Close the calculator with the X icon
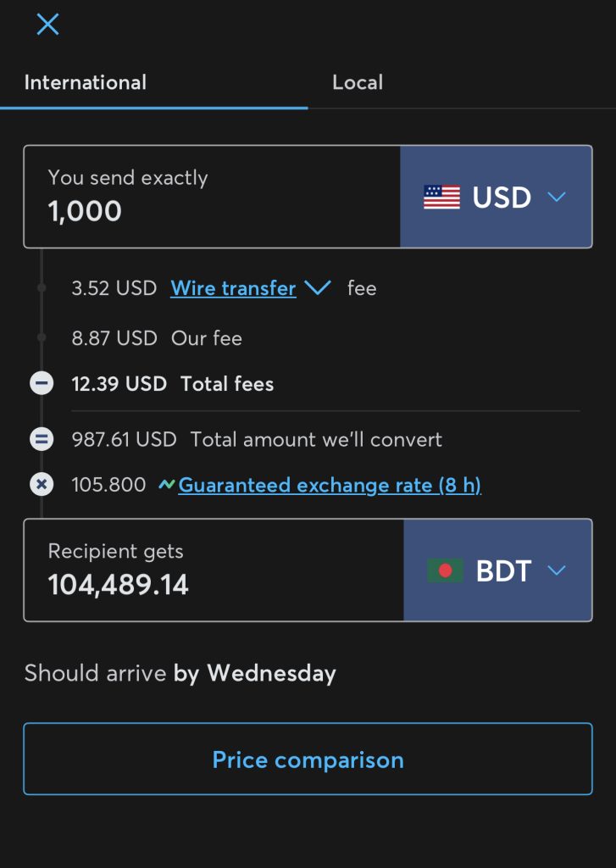This screenshot has width=616, height=868. [x=47, y=25]
